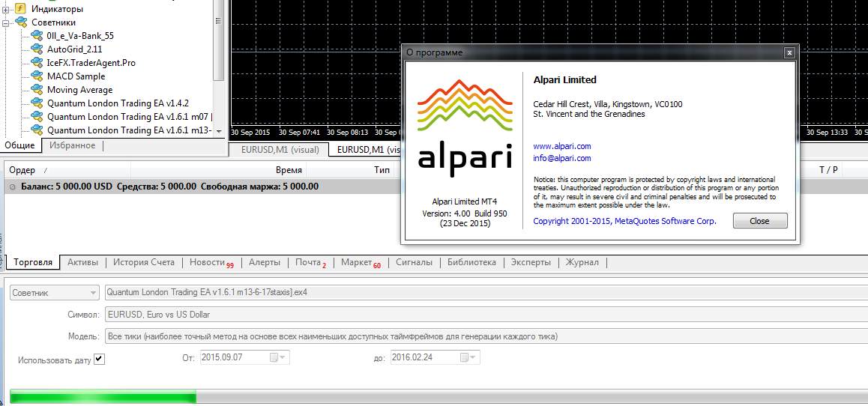
Task: Click the Quantum London Trading EA v1.6.1 m13- icon
Action: (37, 130)
